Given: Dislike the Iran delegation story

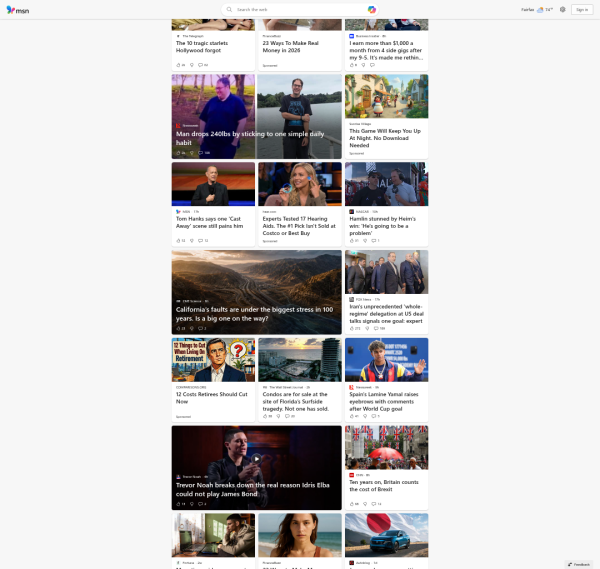Looking at the screenshot, I should pos(367,328).
